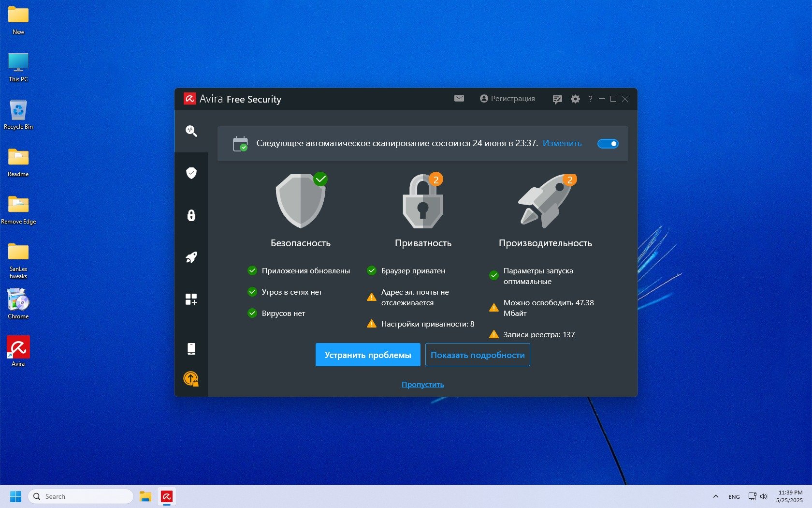The width and height of the screenshot is (812, 508).
Task: Click the Изменить link for scan schedule
Action: (x=562, y=143)
